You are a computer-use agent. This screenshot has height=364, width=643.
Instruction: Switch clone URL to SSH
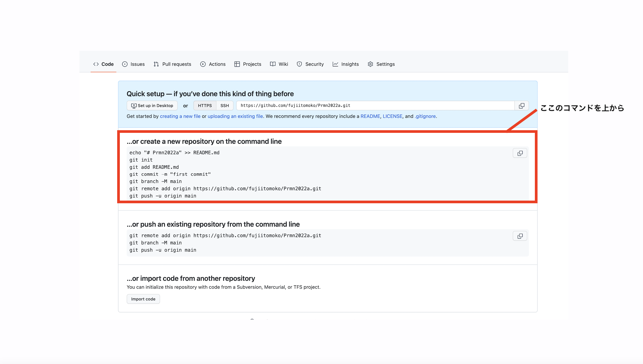pos(225,105)
